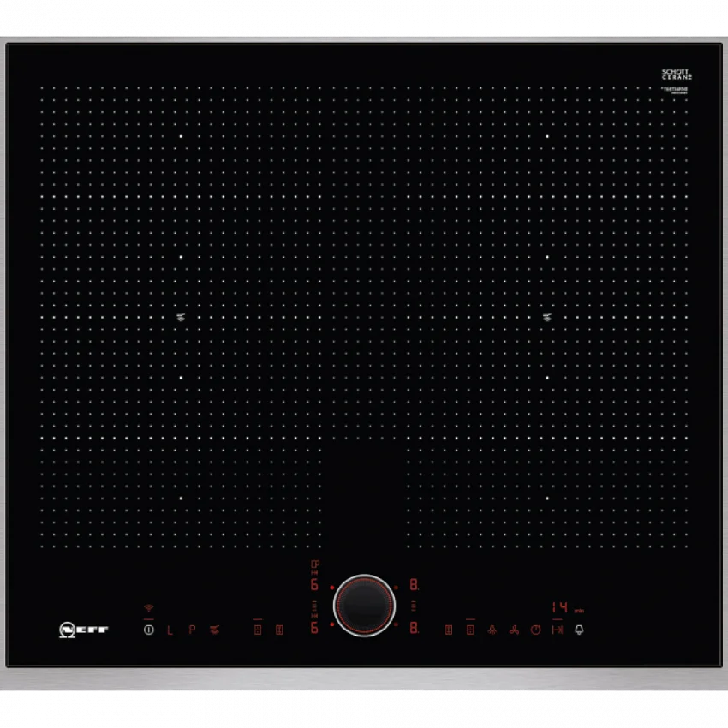This screenshot has height=728, width=728.
Task: Select the right combined flex zone symbol
Action: [x=449, y=630]
